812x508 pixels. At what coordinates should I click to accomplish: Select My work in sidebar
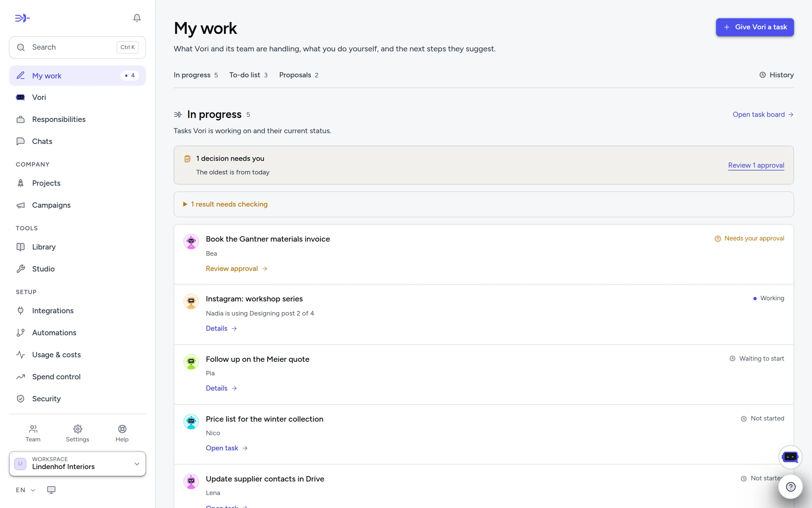78,76
